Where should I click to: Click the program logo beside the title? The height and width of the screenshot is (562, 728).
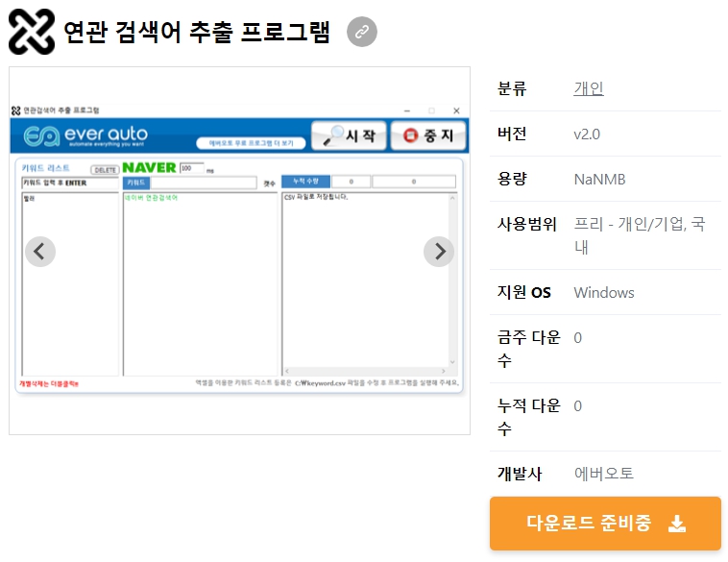32,32
